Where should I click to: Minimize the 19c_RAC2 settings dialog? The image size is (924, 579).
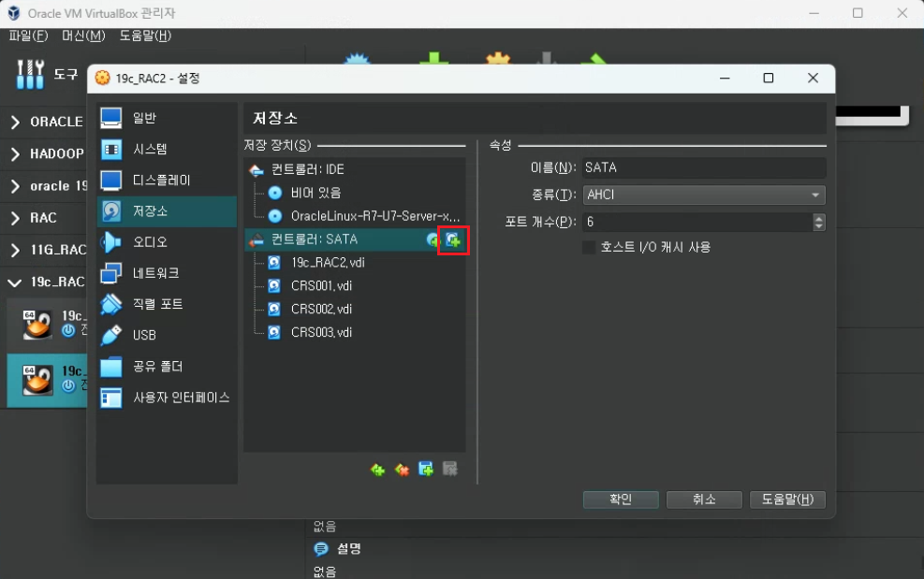(x=725, y=79)
